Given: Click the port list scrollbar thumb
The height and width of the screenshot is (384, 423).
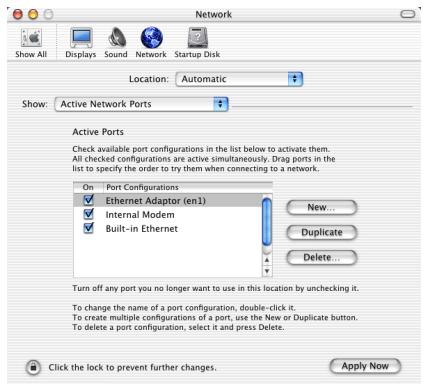Looking at the screenshot, I should pos(267,222).
